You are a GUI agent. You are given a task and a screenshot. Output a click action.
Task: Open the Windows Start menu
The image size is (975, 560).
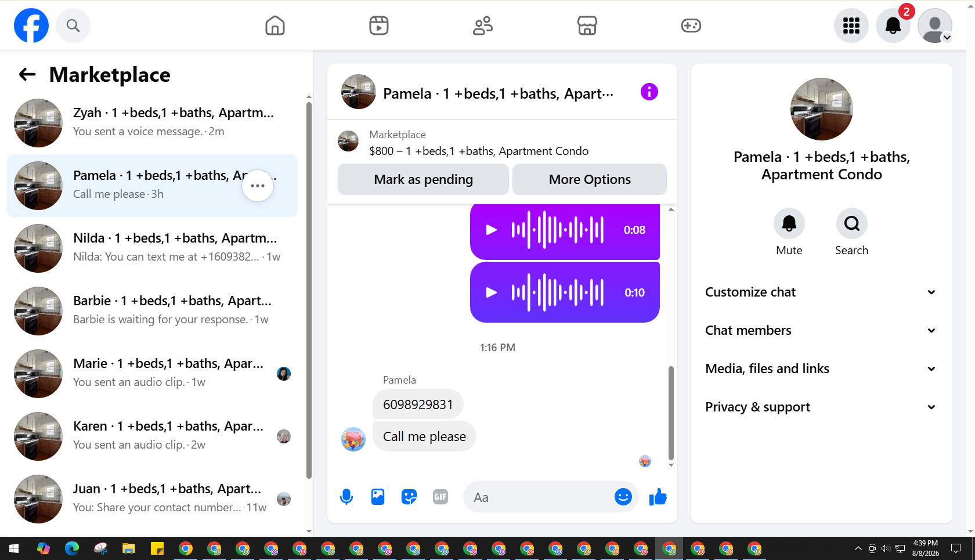coord(14,548)
